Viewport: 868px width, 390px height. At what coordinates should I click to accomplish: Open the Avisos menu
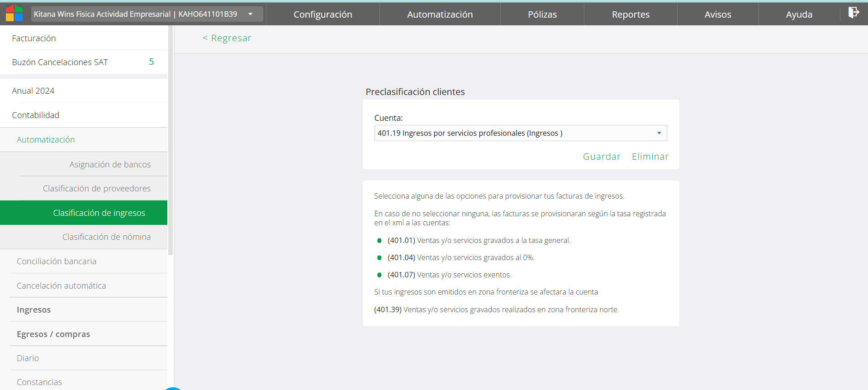(717, 14)
